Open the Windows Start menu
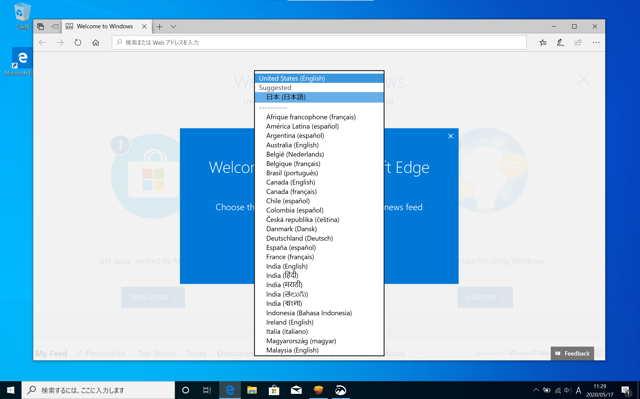Image resolution: width=640 pixels, height=399 pixels. [x=11, y=390]
